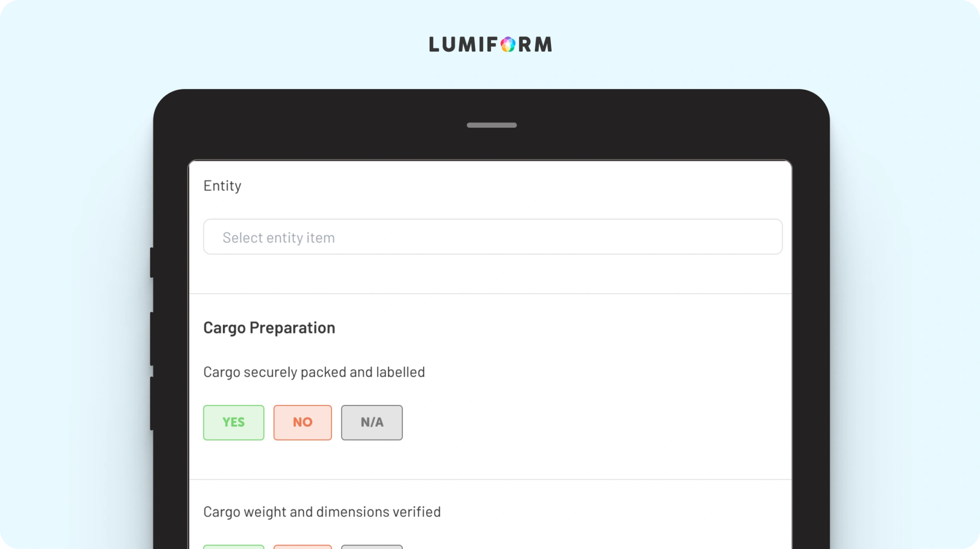Click the divider line below the YES/NO/N/A buttons
The height and width of the screenshot is (549, 980).
[490, 479]
